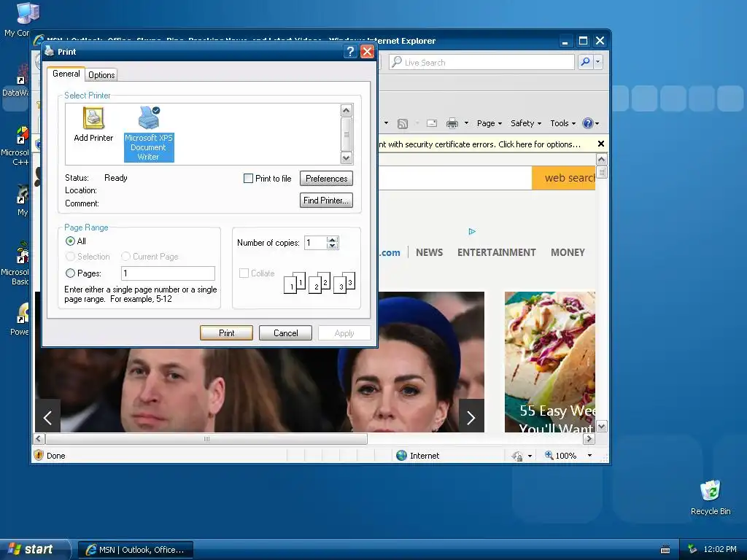747x560 pixels.
Task: Click the keyboard icon in system tray
Action: point(665,550)
